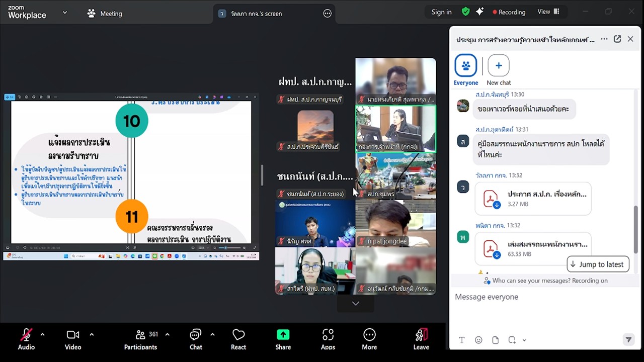Open the emoji picker in chat
This screenshot has height=362, width=644.
coord(478,340)
